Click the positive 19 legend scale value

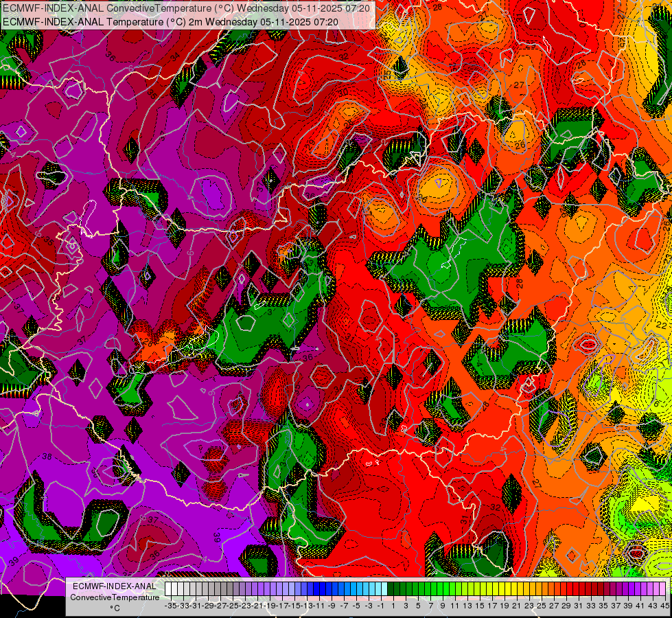point(505,606)
